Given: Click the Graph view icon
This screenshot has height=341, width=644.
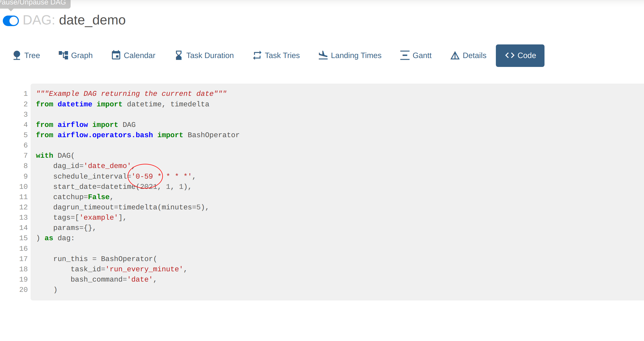Looking at the screenshot, I should 63,55.
